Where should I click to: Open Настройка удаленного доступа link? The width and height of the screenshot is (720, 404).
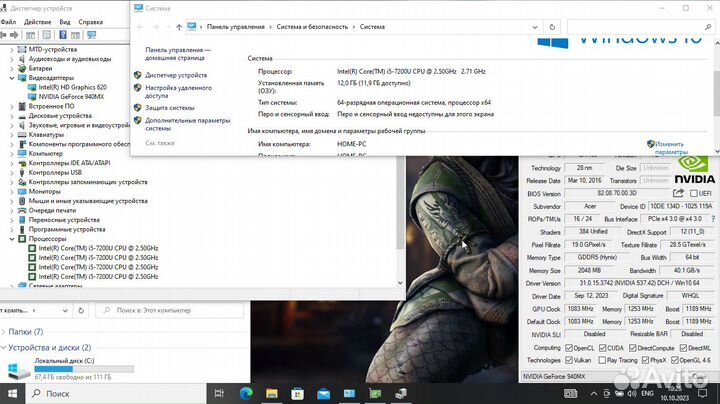tap(178, 91)
